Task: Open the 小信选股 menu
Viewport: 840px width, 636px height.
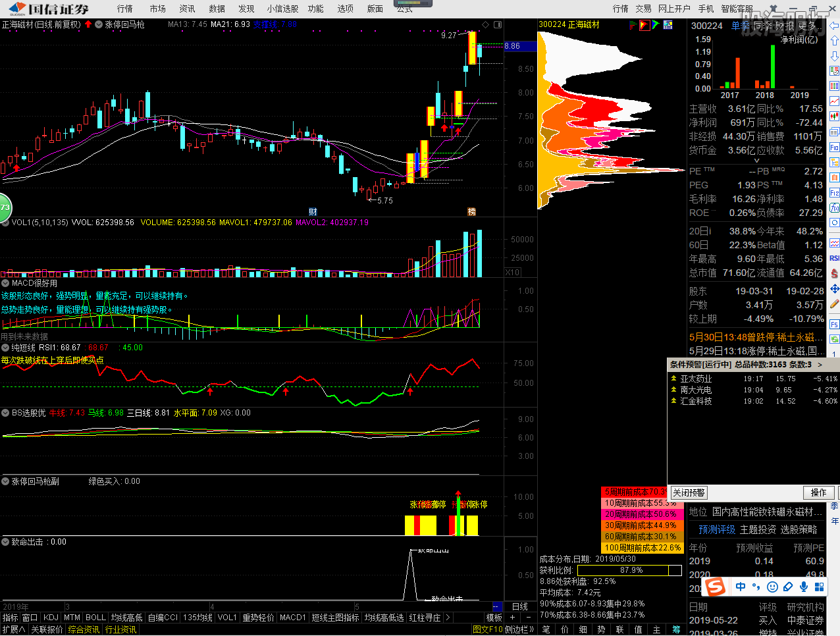Action: point(282,9)
